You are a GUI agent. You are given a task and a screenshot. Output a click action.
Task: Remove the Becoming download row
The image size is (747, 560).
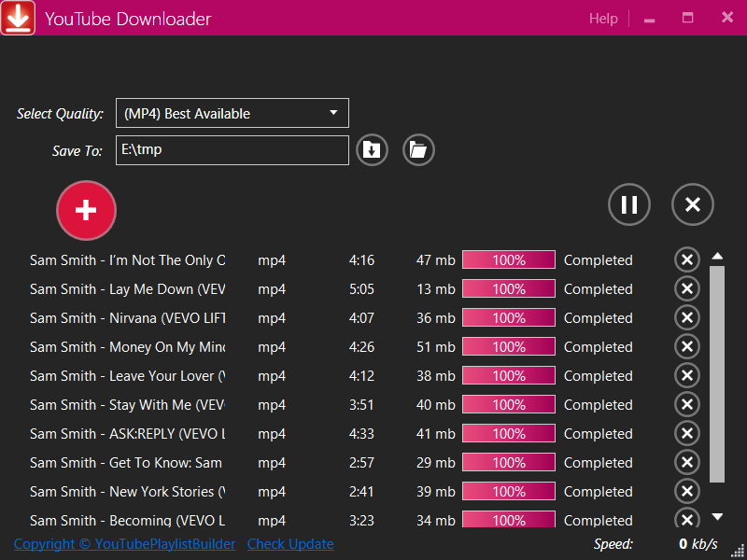(687, 518)
